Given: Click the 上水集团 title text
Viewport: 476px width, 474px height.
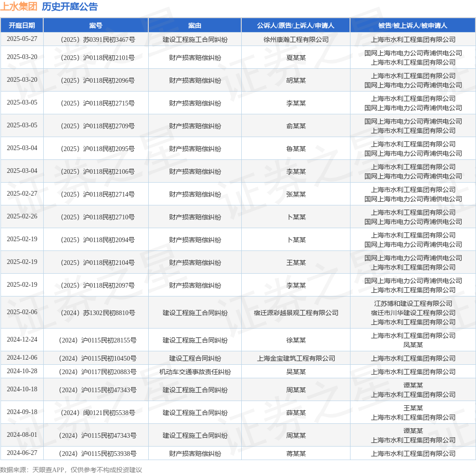Looking at the screenshot, I should coord(19,7).
